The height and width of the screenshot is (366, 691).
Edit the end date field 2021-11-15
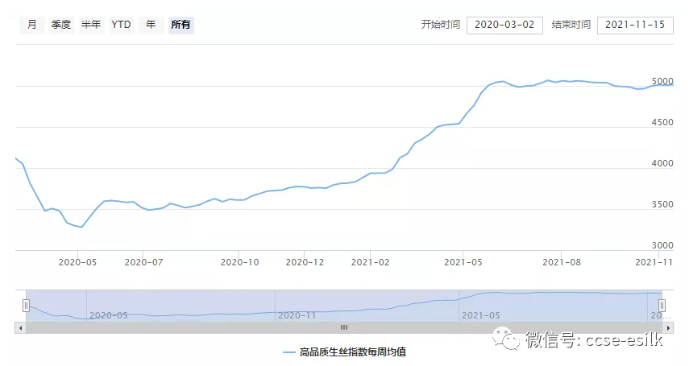coord(635,25)
